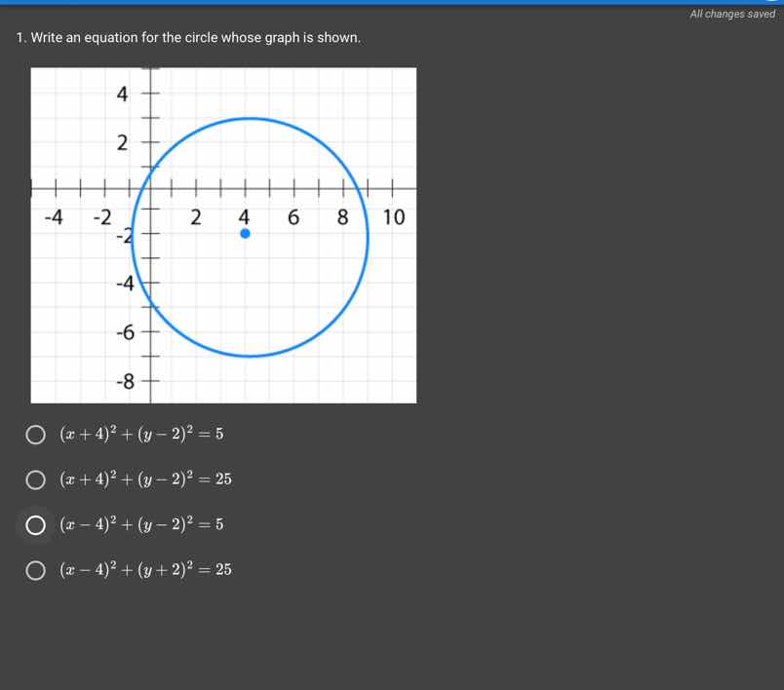
Task: Click the 4 label on the y-axis
Action: tap(122, 94)
